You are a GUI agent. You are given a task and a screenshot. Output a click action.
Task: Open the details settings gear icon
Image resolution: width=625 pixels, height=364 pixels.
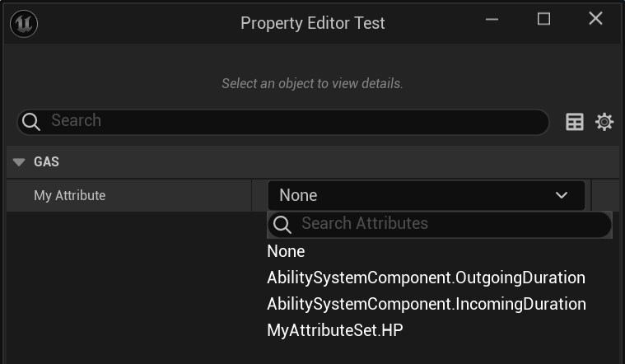pyautogui.click(x=604, y=122)
